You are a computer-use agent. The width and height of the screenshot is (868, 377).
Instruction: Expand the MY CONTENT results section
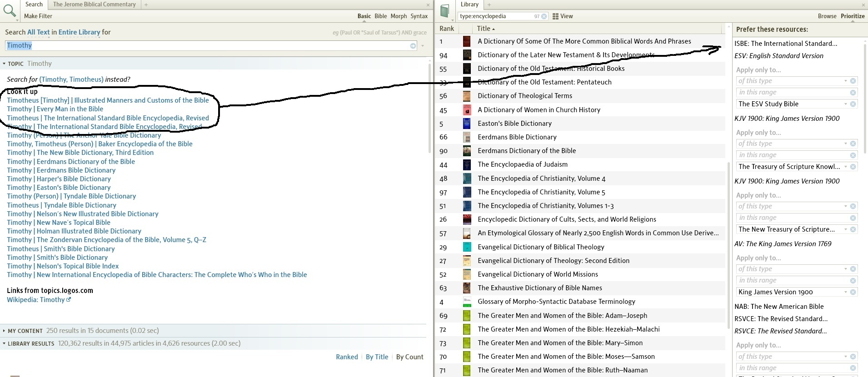tap(4, 331)
